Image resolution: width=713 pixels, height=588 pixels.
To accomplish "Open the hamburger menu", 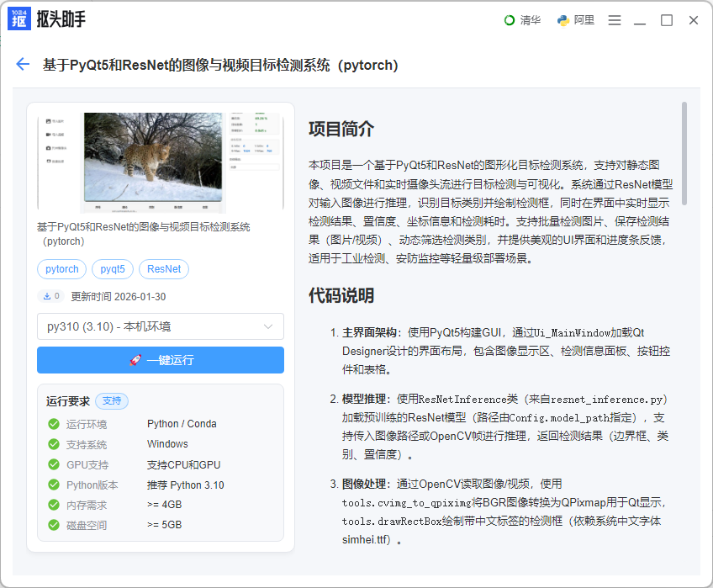I will [615, 20].
